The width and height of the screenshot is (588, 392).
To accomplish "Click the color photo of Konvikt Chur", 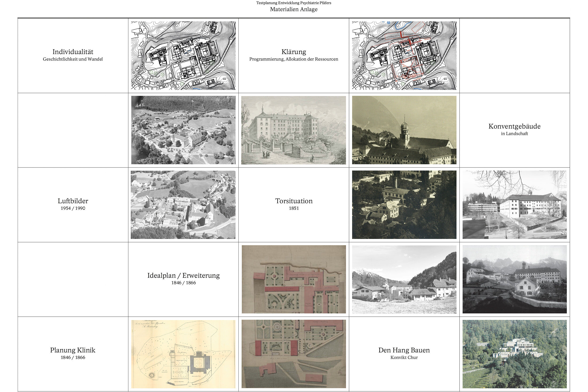I will (514, 354).
